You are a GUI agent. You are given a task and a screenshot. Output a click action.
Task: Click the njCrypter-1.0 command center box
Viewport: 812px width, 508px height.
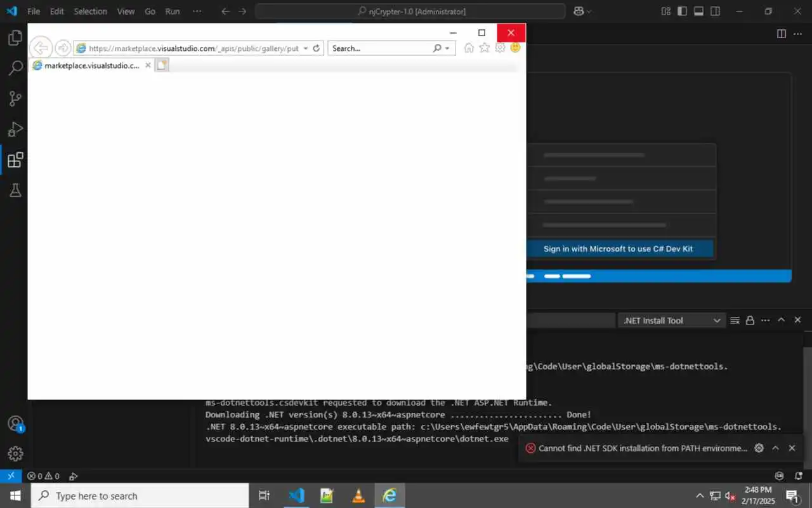click(x=410, y=11)
